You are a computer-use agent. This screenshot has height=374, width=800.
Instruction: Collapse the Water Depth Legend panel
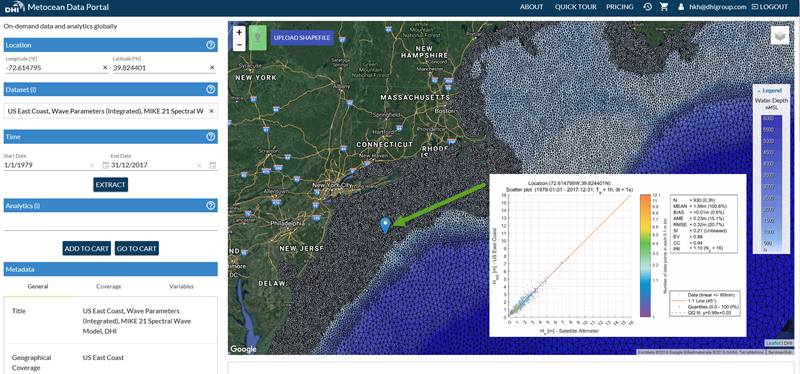click(771, 91)
